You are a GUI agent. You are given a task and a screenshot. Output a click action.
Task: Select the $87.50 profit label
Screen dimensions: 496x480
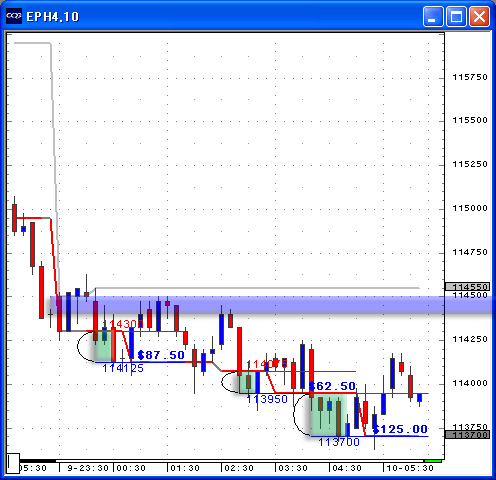click(x=161, y=355)
